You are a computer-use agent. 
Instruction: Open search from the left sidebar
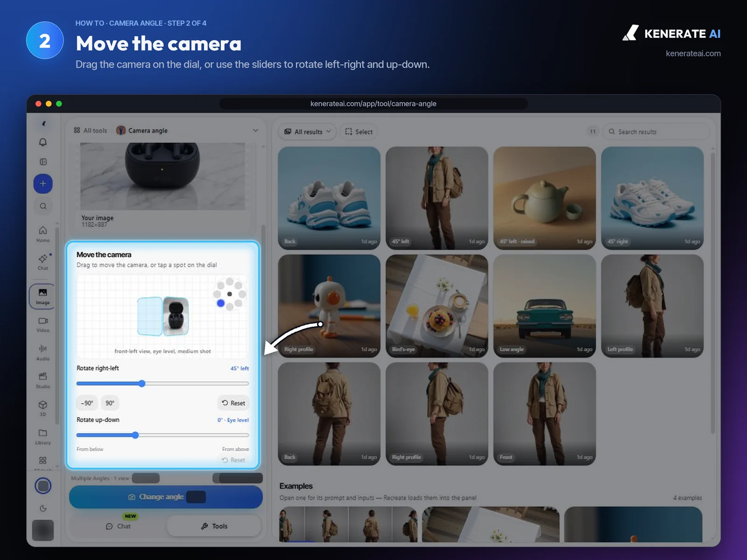[x=43, y=206]
